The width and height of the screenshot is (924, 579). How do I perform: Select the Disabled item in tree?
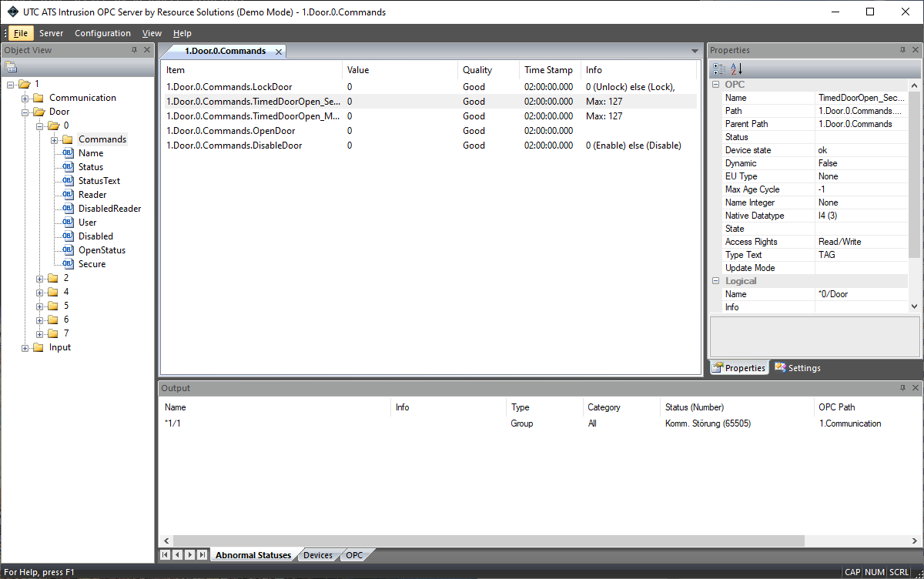click(x=95, y=236)
